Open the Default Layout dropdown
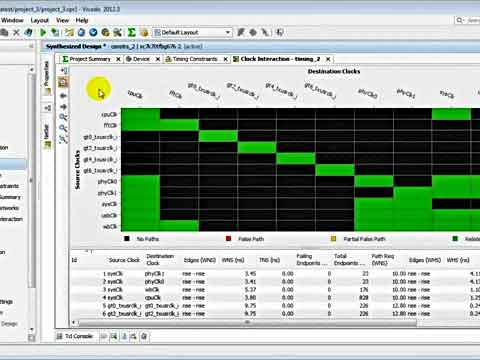480x360 pixels. pyautogui.click(x=192, y=32)
